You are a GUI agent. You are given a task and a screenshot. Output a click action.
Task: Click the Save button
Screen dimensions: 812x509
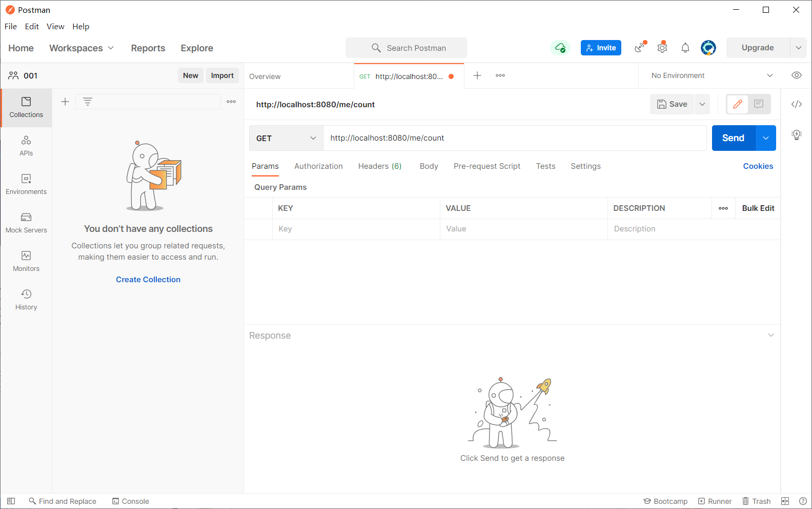(x=672, y=104)
